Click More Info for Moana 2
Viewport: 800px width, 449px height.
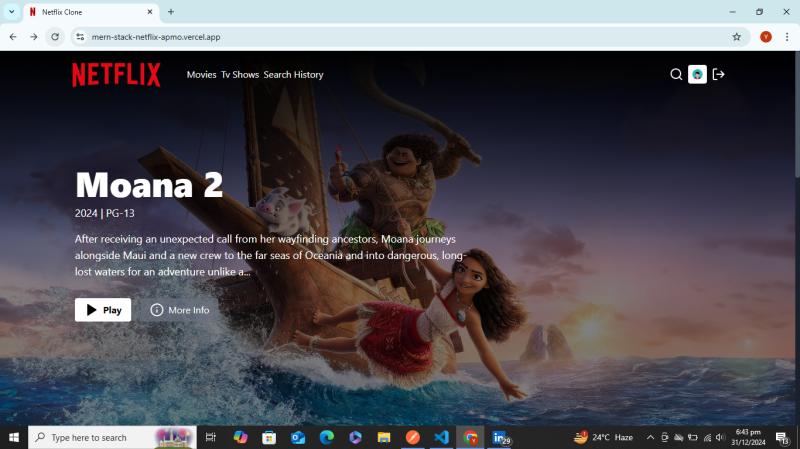(180, 310)
